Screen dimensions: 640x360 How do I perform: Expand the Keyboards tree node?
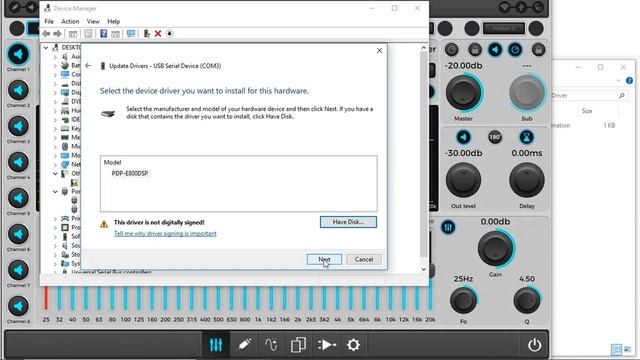pos(55,129)
